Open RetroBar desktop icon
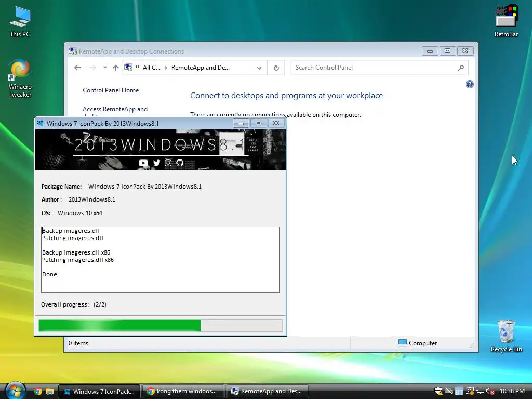 (x=506, y=21)
